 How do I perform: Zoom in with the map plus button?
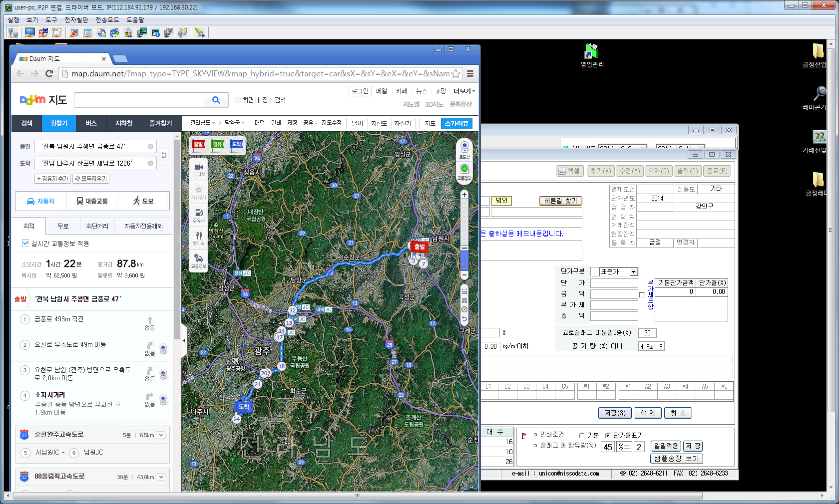464,195
